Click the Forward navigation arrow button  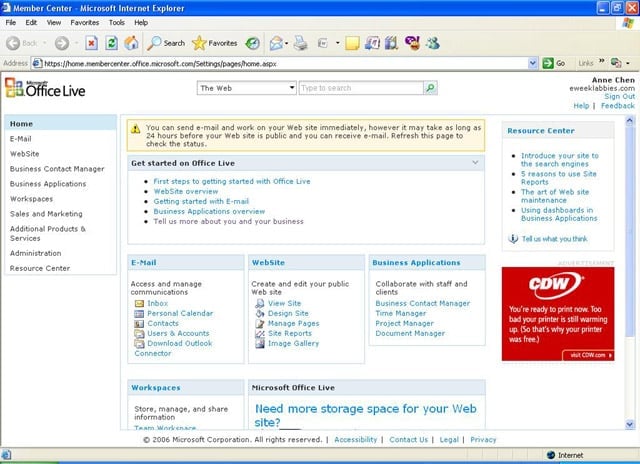[62, 43]
